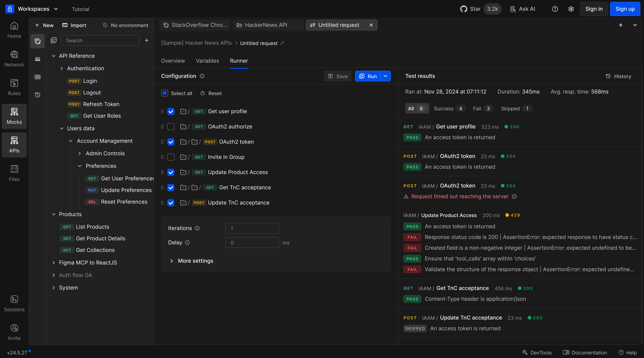Click the plus icon beside Search
The height and width of the screenshot is (358, 644).
coord(147,40)
